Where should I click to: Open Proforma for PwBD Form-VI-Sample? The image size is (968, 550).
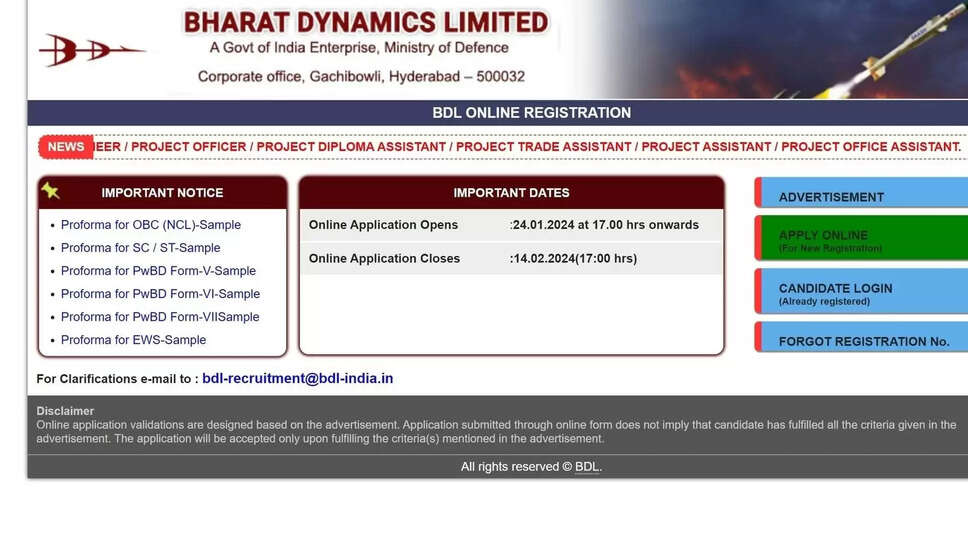[x=160, y=294]
